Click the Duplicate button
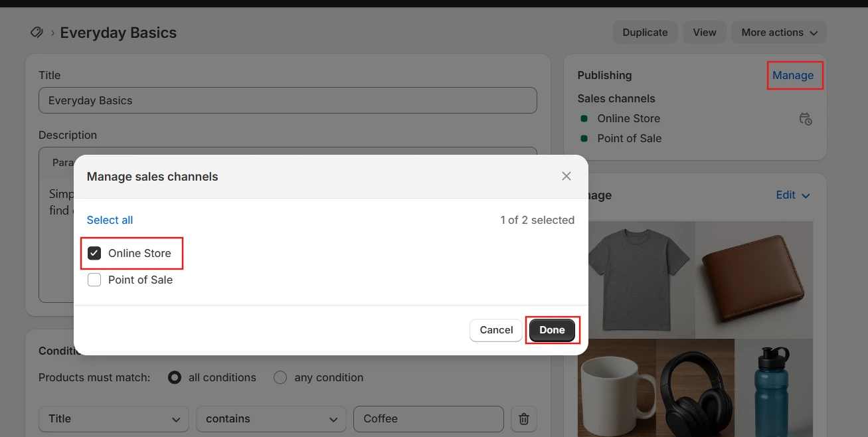This screenshot has height=437, width=868. pyautogui.click(x=645, y=33)
